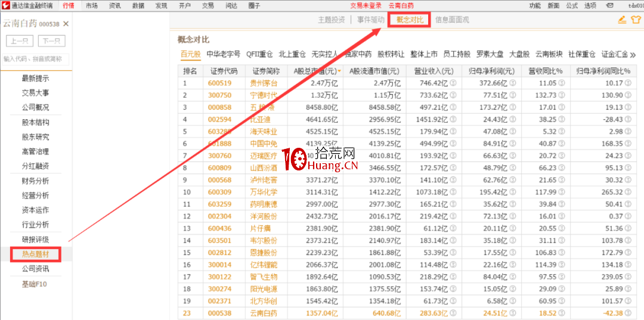The height and width of the screenshot is (320, 644).
Task: Click the info circle beside 1451.92亿
Action: tap(453, 119)
